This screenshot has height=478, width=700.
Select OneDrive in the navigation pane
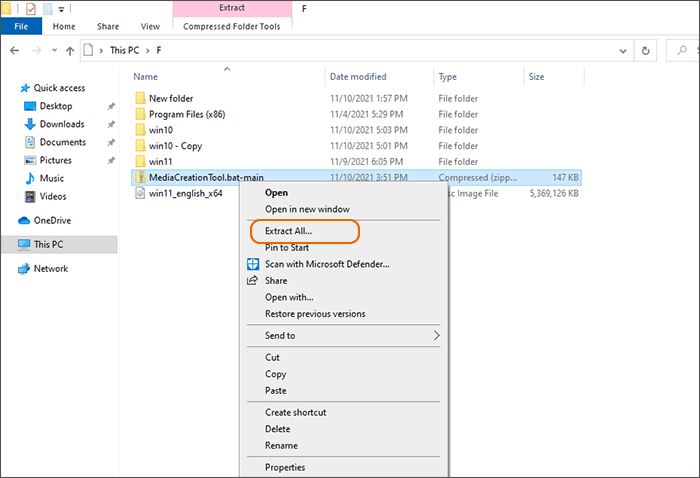[52, 220]
